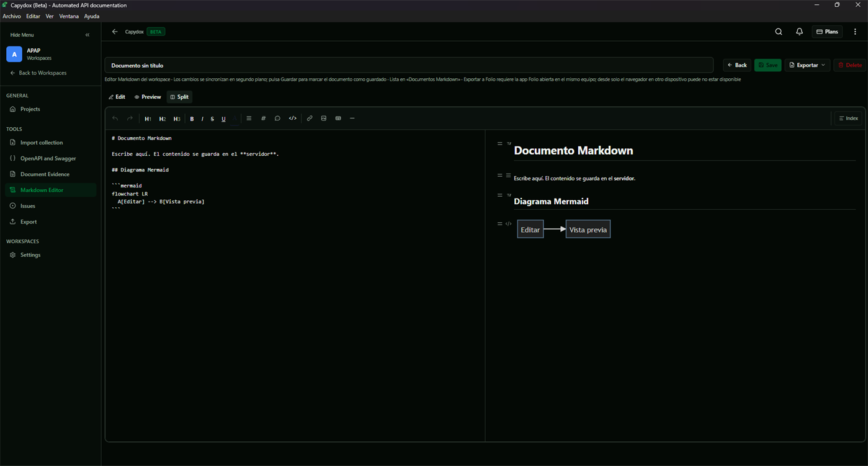This screenshot has height=466, width=868.
Task: Click the drag handle of Documento Markdown heading
Action: pyautogui.click(x=499, y=144)
